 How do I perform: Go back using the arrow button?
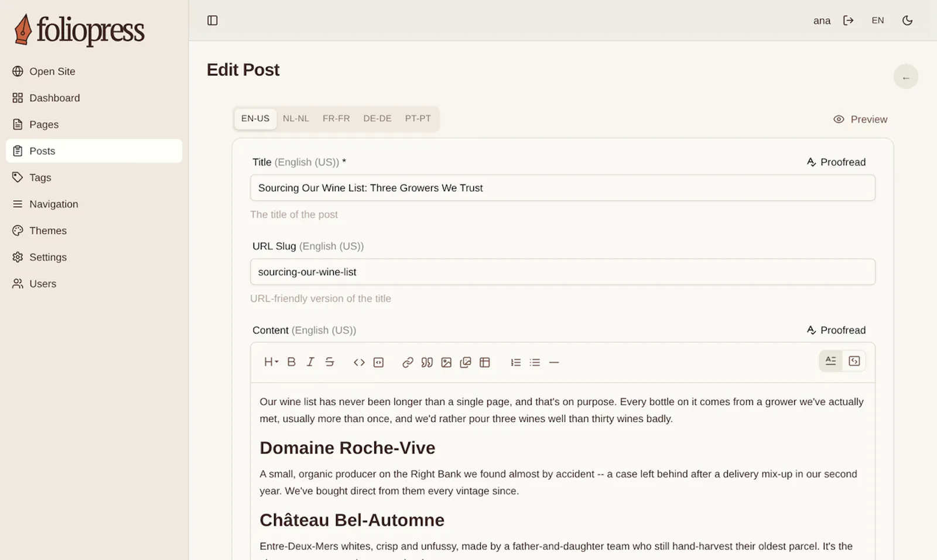coord(906,77)
